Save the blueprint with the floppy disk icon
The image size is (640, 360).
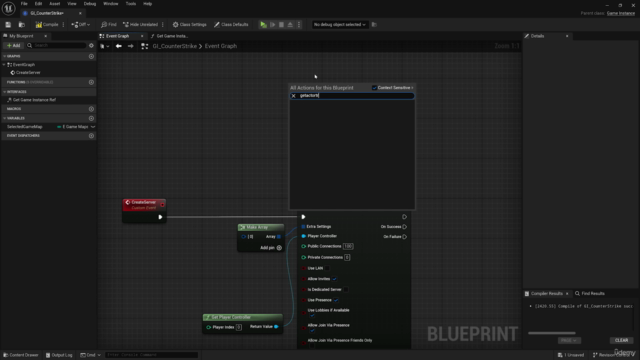[8, 24]
